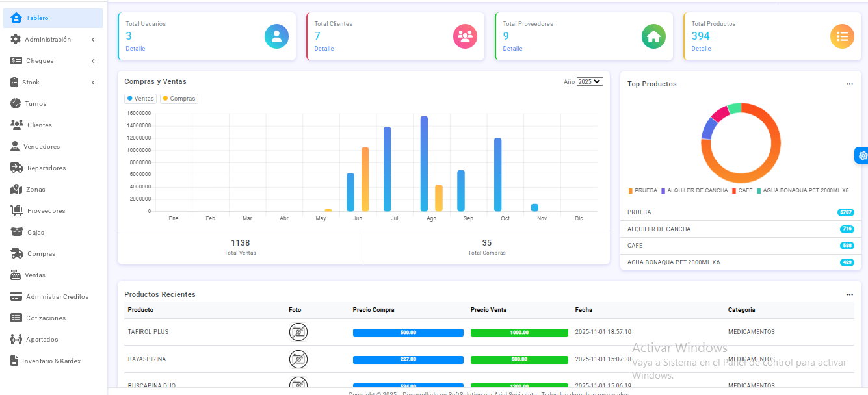Click the Total Productos list icon
The image size is (868, 395).
click(842, 36)
